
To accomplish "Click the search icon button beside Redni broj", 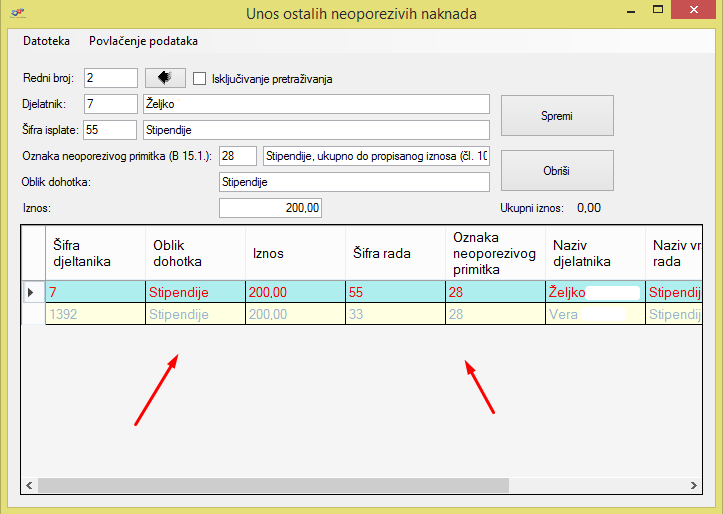I will pos(165,78).
